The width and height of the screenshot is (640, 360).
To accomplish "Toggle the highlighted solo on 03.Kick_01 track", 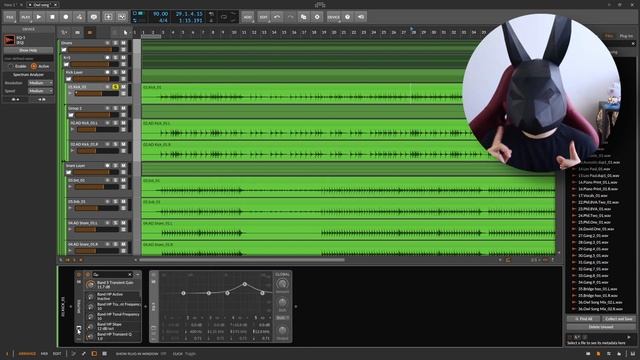I will 116,87.
